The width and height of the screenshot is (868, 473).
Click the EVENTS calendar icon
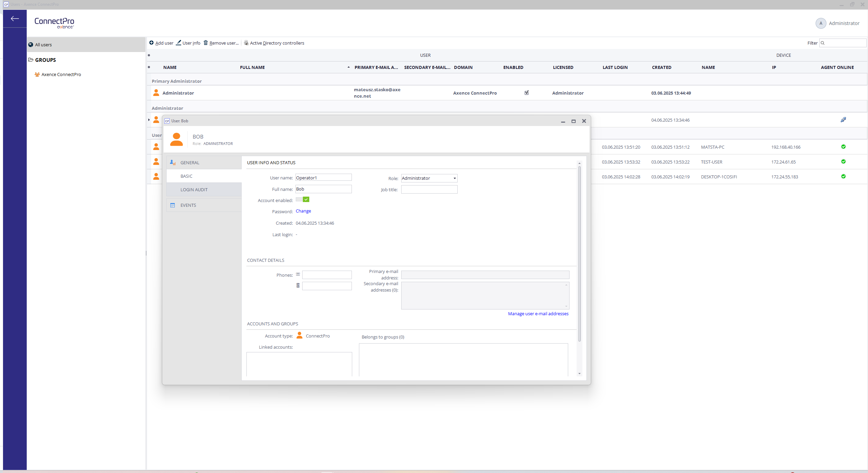point(172,205)
